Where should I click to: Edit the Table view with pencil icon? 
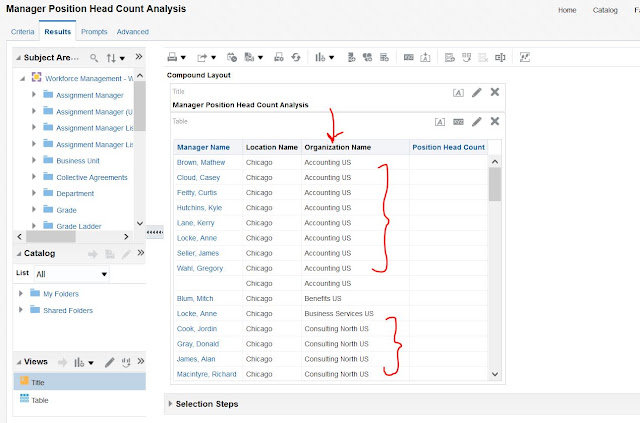477,122
